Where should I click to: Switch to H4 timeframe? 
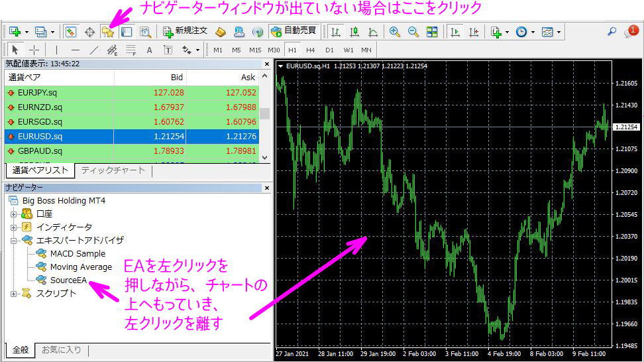pyautogui.click(x=311, y=50)
